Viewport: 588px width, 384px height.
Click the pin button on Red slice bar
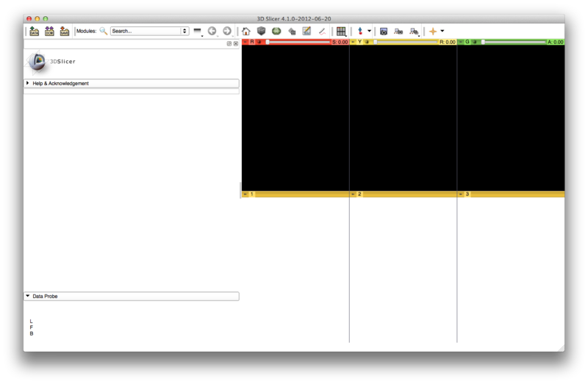tap(245, 43)
